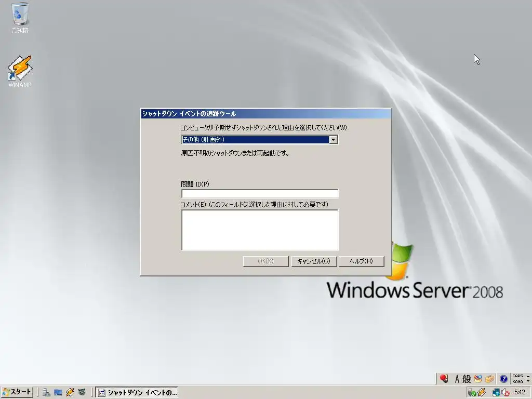Launch Winamp from quick launch bar
Screen dimensions: 532x399
(x=70, y=393)
